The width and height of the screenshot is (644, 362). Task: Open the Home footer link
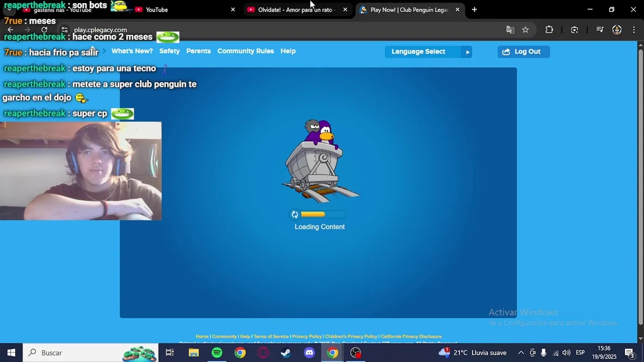(x=202, y=336)
